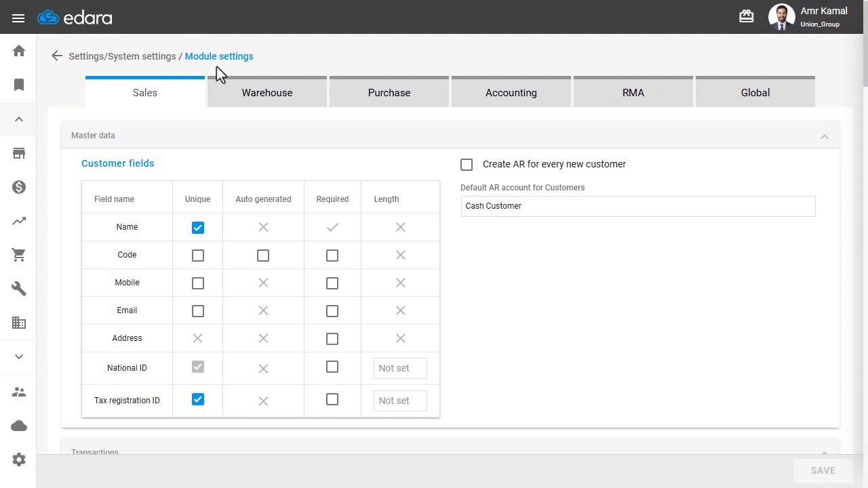Screen dimensions: 868x488
Task: Click National ID length input
Action: click(x=400, y=368)
